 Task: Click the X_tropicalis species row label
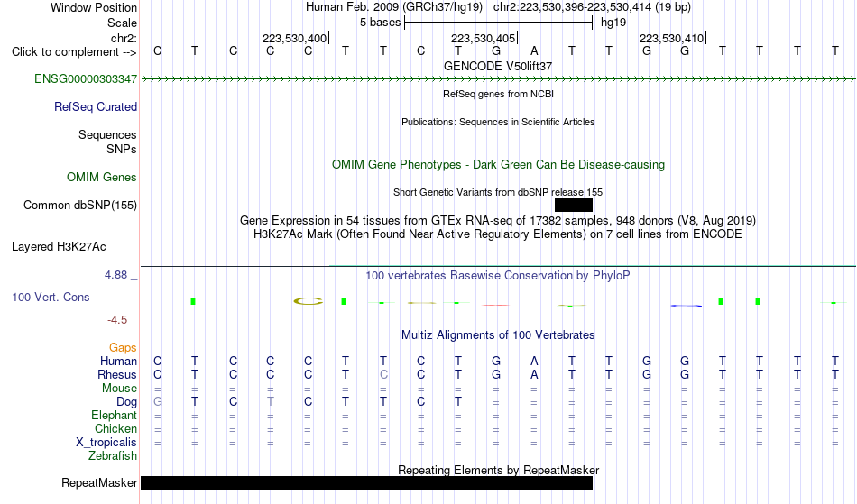[x=106, y=443]
